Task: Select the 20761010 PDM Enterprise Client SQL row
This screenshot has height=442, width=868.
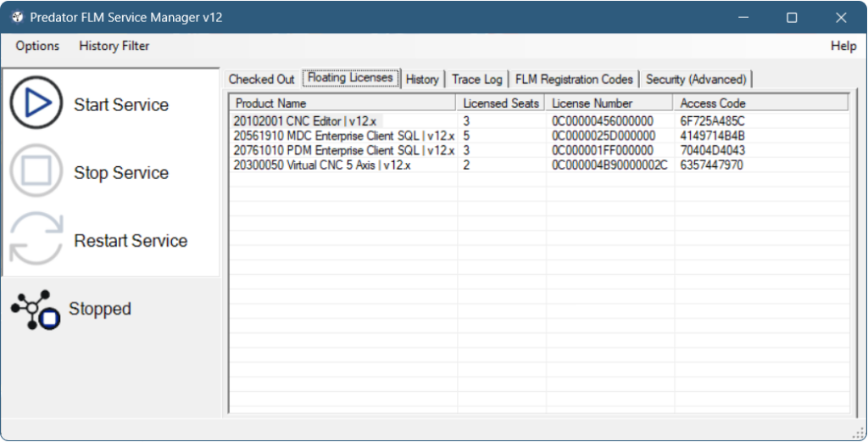Action: coord(540,150)
